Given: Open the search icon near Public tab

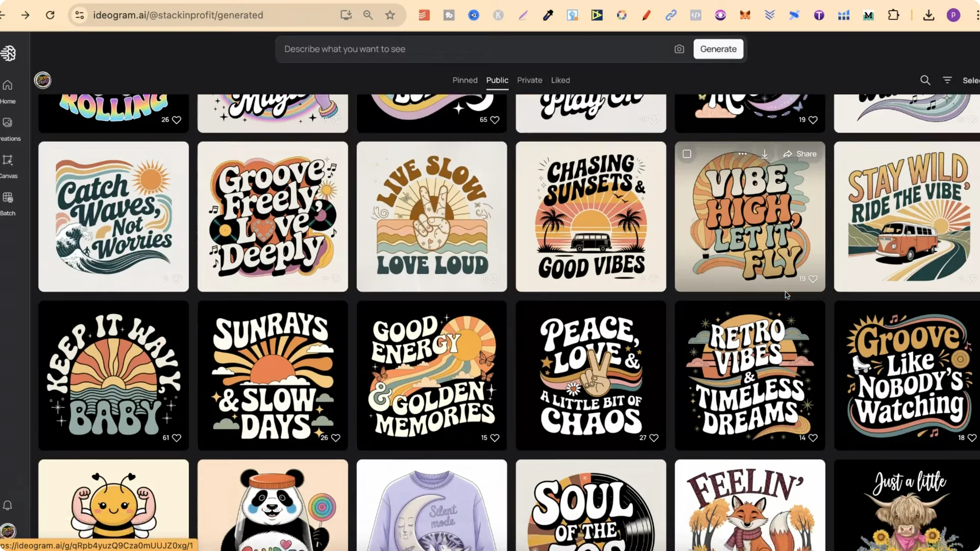Looking at the screenshot, I should pos(925,80).
